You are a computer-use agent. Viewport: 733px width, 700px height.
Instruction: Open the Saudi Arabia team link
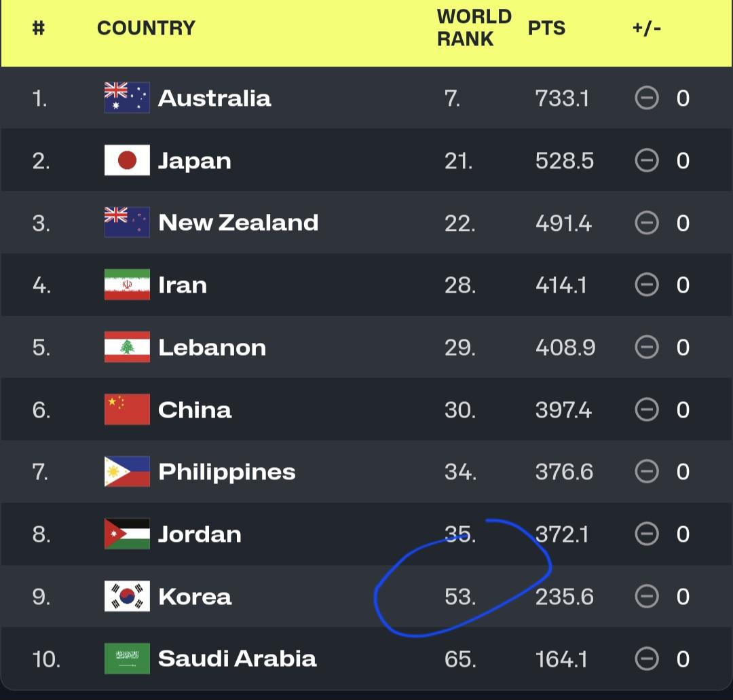coord(237,659)
